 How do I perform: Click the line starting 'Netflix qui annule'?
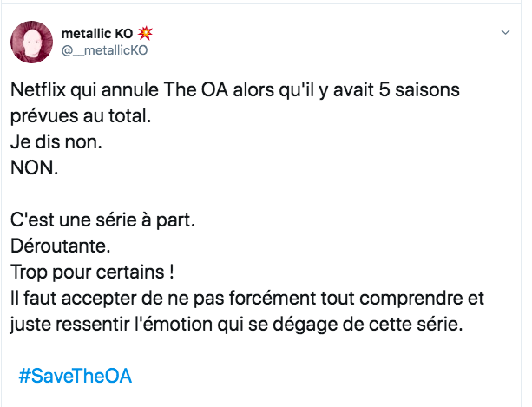[235, 90]
